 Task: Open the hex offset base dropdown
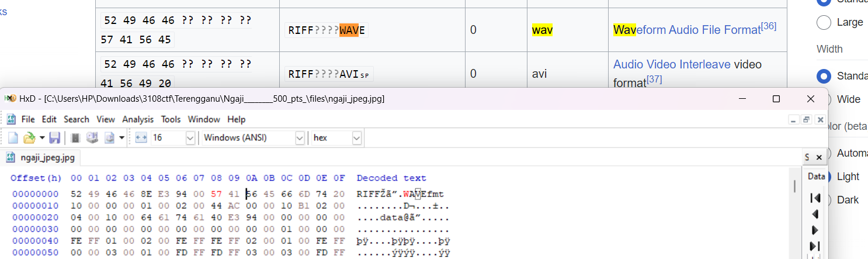[x=356, y=138]
